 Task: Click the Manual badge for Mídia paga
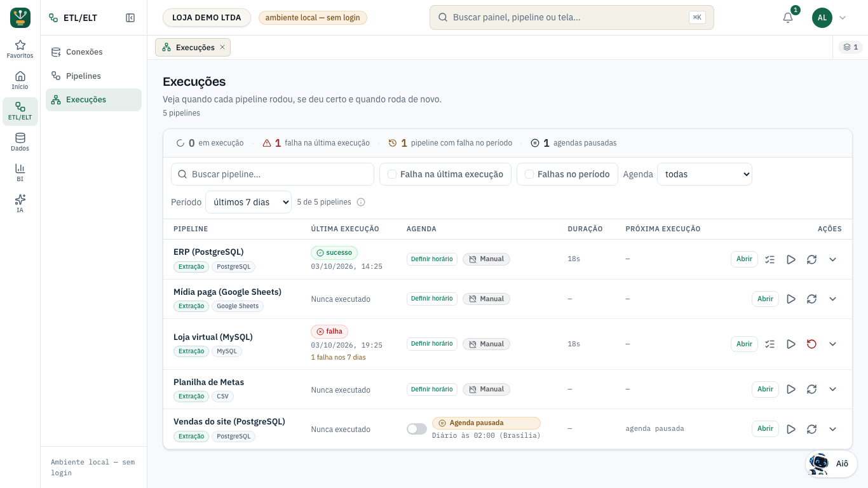point(486,299)
